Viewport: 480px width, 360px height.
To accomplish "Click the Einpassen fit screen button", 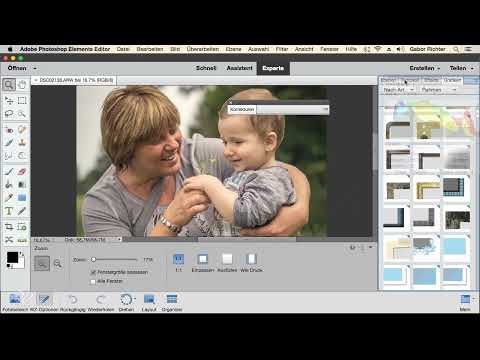I will point(202,263).
